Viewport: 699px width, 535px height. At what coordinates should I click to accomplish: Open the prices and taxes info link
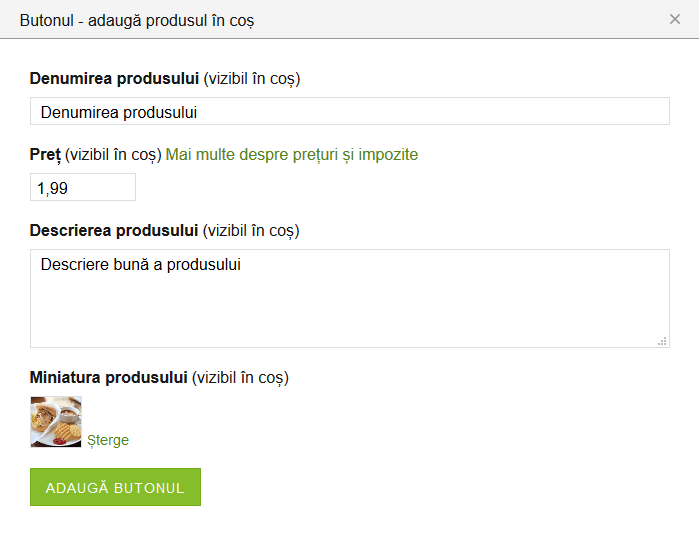tap(291, 154)
